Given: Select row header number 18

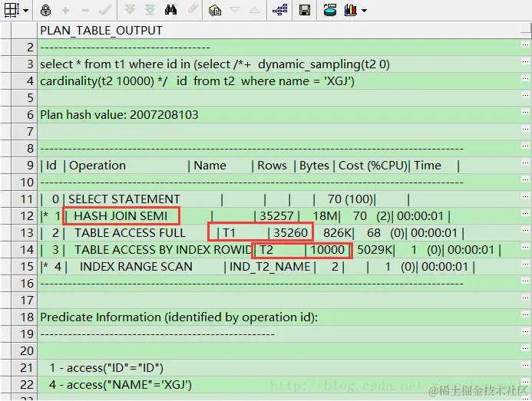Looking at the screenshot, I should click(x=24, y=317).
